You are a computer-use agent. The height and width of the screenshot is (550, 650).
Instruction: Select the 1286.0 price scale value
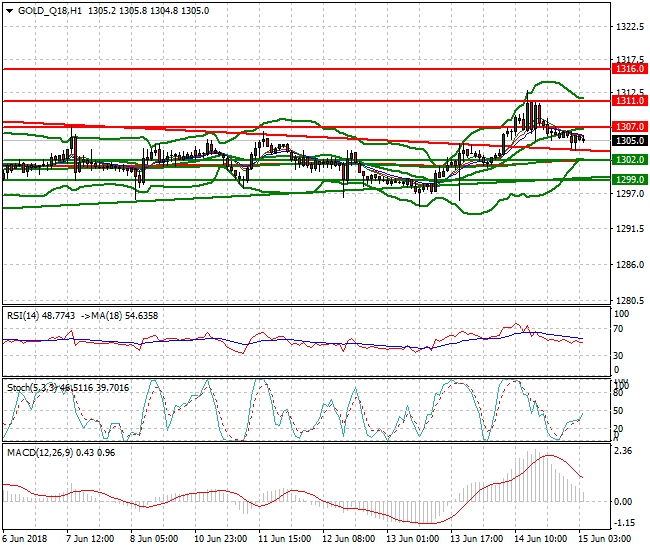tap(630, 264)
